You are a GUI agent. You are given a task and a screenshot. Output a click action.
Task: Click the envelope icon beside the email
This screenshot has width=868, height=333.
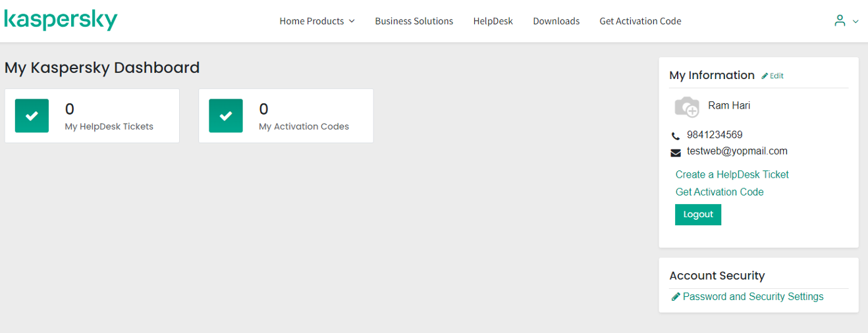click(x=676, y=153)
